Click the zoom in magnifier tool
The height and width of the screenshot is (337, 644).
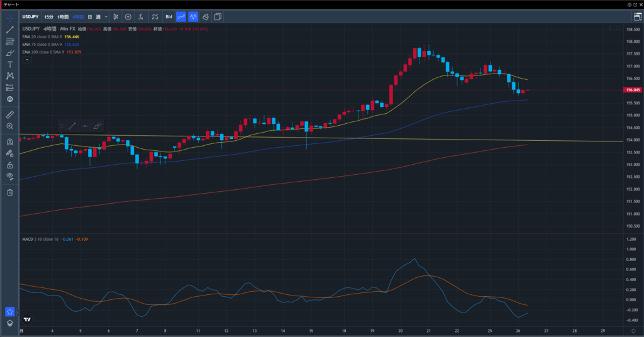[x=10, y=126]
